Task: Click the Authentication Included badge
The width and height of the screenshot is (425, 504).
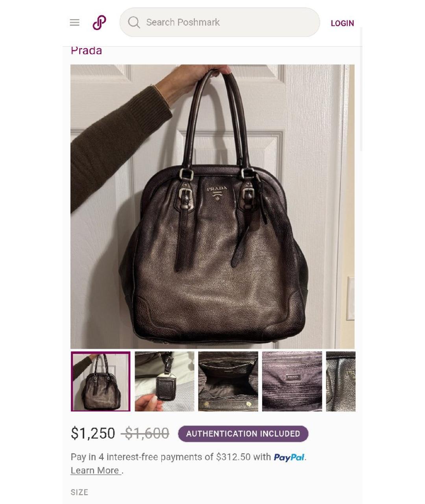Action: pos(243,434)
